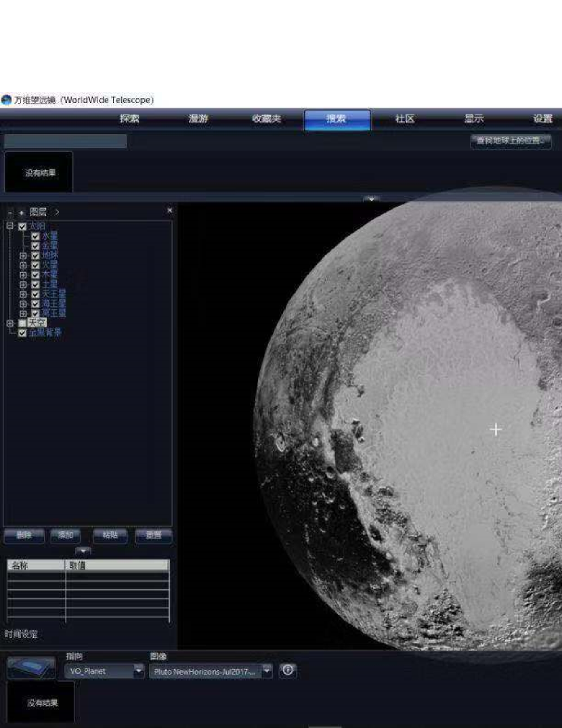The width and height of the screenshot is (562, 728).
Task: Expand the 天空 tree node
Action: pos(10,323)
